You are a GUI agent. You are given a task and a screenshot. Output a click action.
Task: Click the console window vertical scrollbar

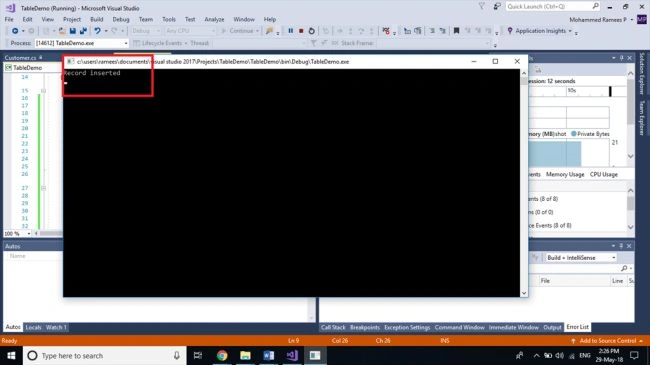click(524, 182)
